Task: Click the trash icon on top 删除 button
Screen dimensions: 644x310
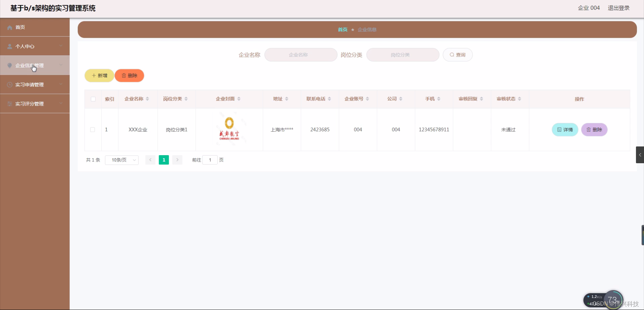Action: 123,75
